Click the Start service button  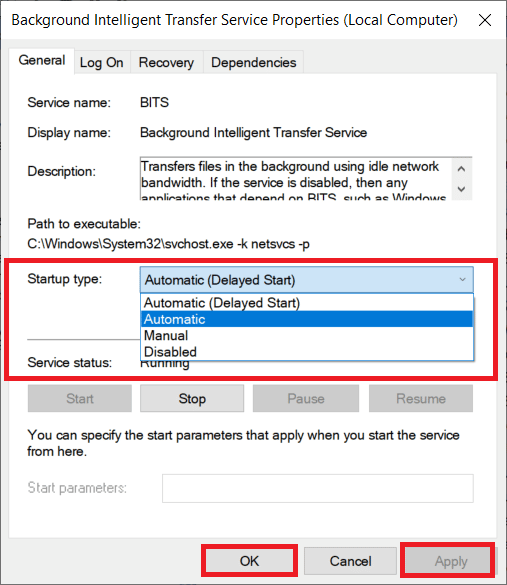(80, 398)
